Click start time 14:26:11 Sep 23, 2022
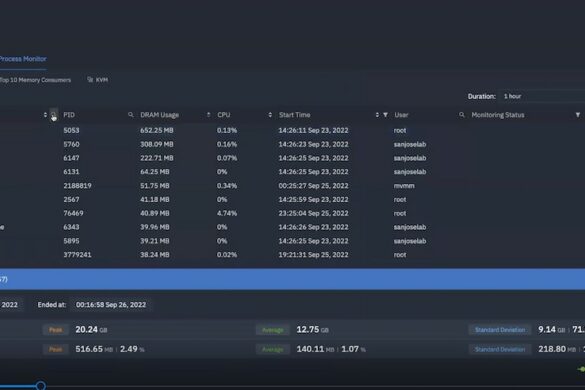 click(313, 130)
